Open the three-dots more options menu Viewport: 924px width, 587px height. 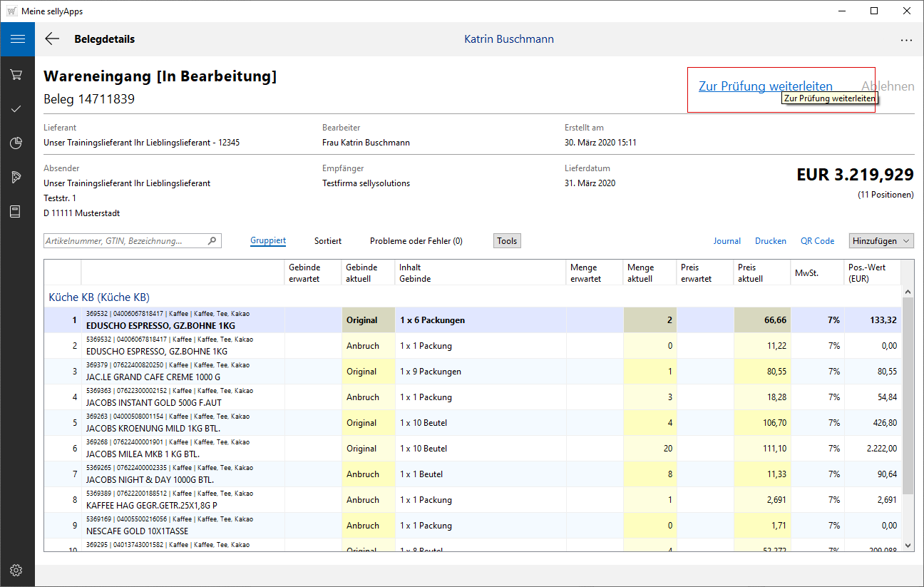tap(906, 40)
